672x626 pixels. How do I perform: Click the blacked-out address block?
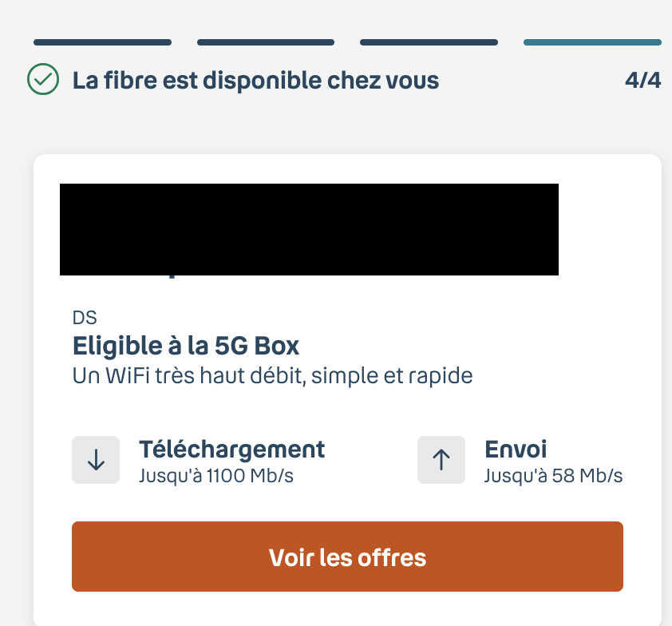(309, 229)
